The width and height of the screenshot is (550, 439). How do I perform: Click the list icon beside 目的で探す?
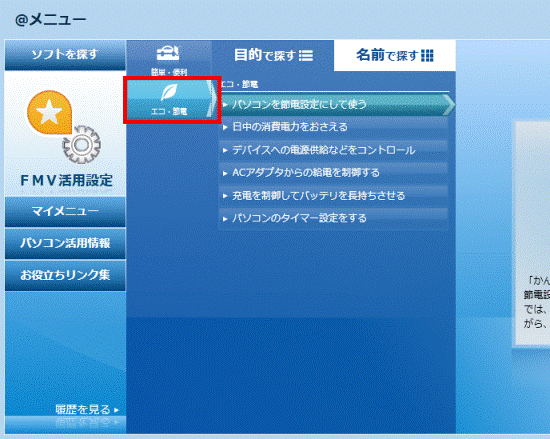pyautogui.click(x=306, y=55)
